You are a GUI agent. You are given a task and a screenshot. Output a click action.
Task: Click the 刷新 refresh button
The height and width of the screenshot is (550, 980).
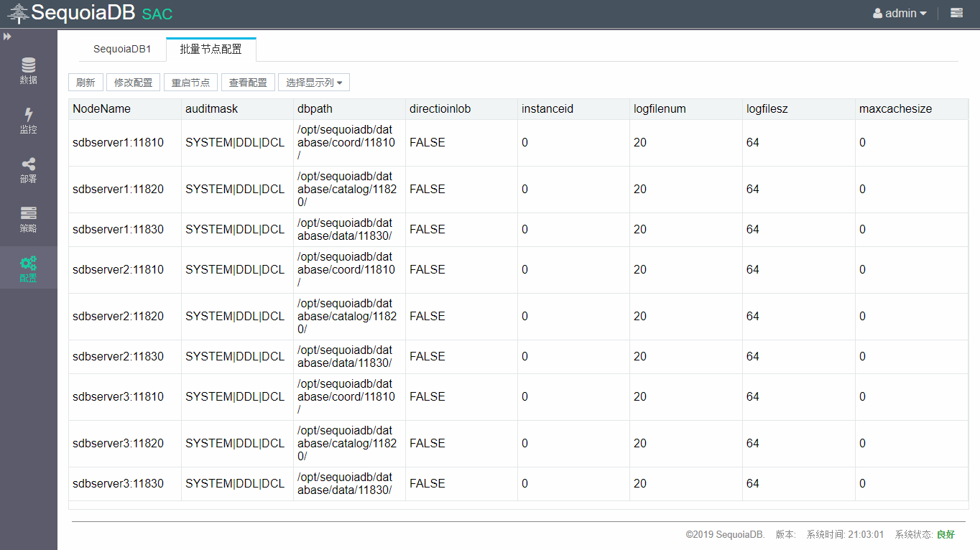(x=85, y=83)
